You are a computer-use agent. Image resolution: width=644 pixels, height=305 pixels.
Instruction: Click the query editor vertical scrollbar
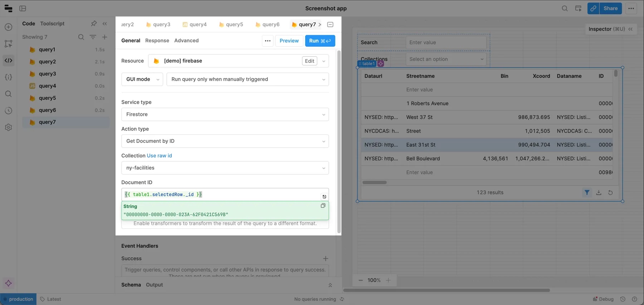click(339, 142)
